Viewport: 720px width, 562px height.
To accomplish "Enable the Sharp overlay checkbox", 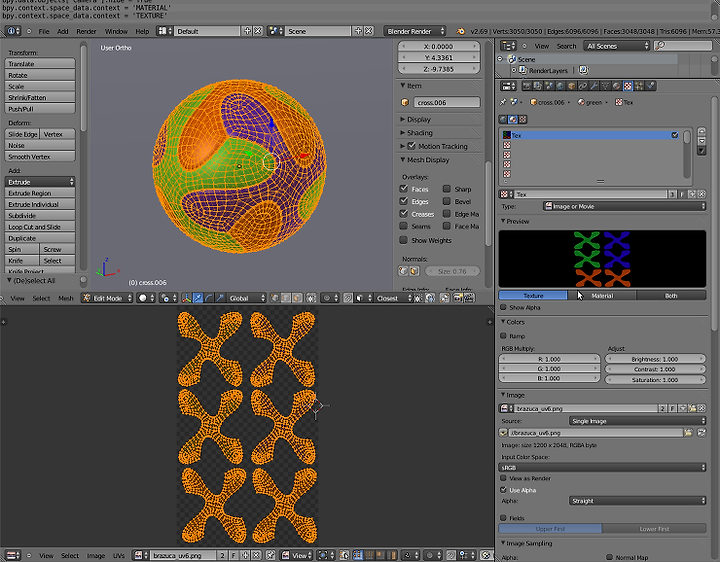I will [447, 189].
